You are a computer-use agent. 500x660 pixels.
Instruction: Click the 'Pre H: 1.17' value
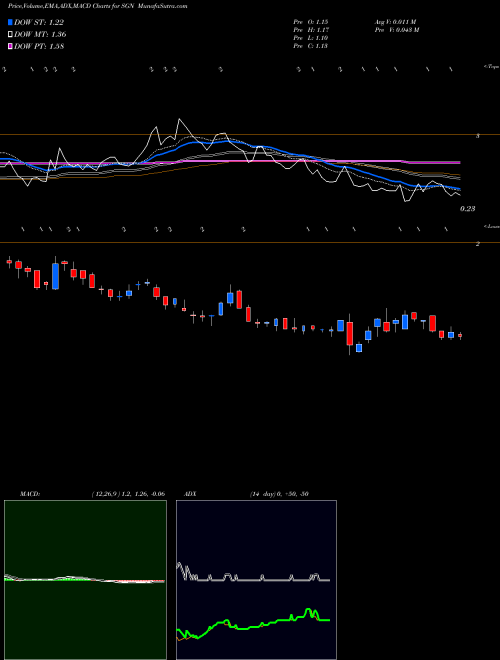(311, 30)
